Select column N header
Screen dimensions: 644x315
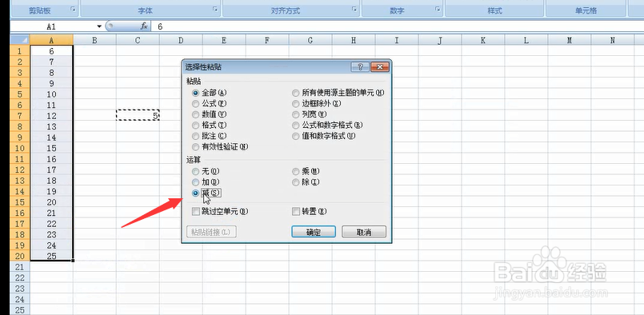click(612, 40)
